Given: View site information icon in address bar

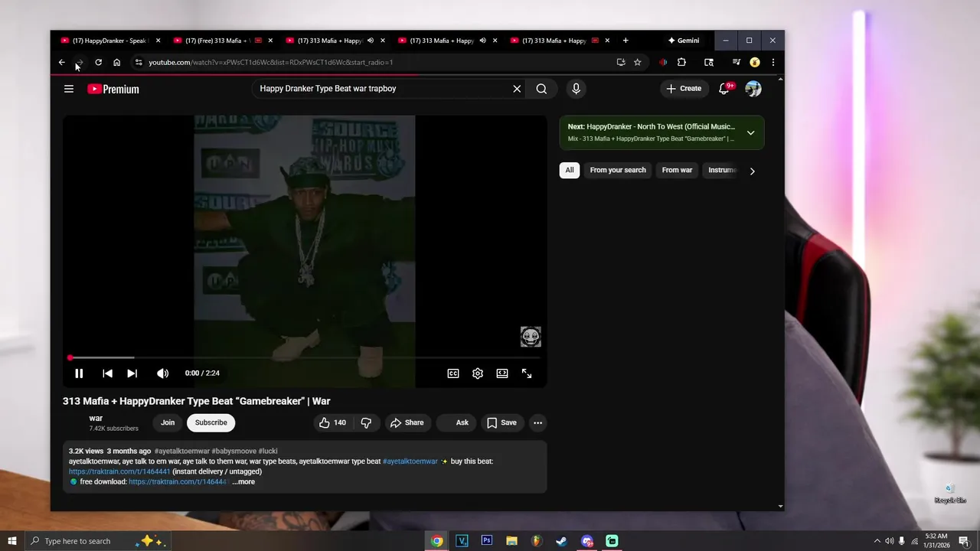Looking at the screenshot, I should (138, 62).
